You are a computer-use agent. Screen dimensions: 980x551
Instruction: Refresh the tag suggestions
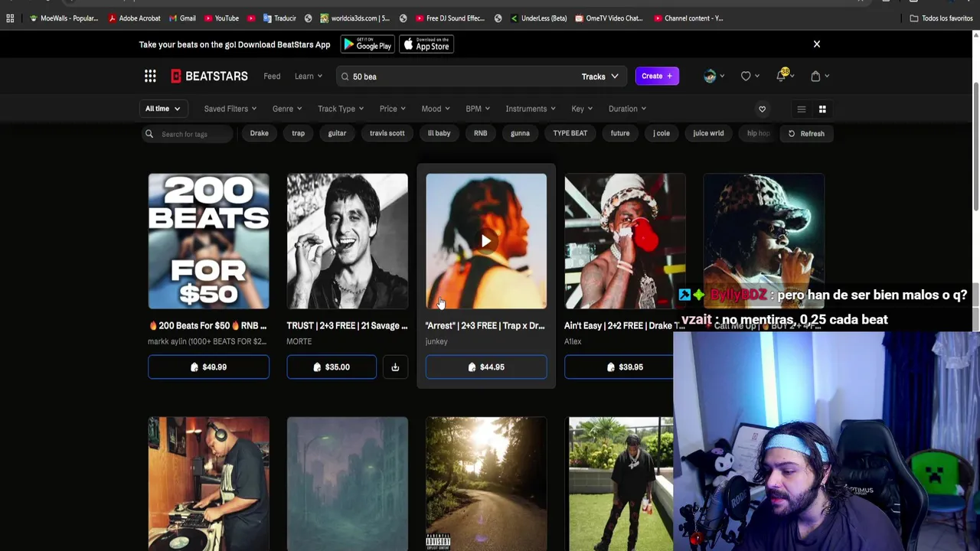pos(806,133)
